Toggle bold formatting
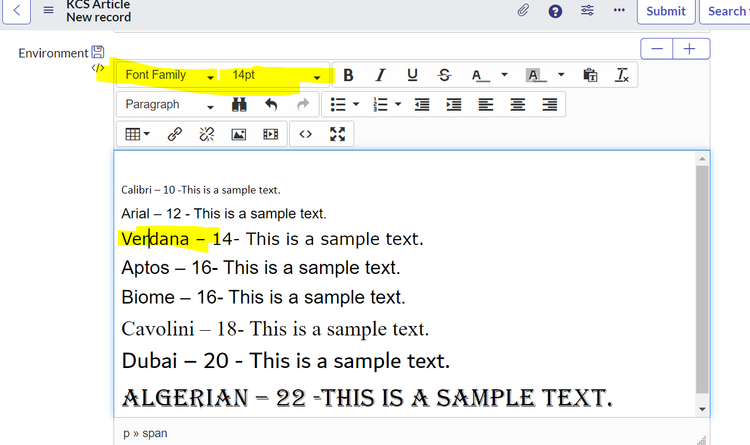 tap(348, 75)
